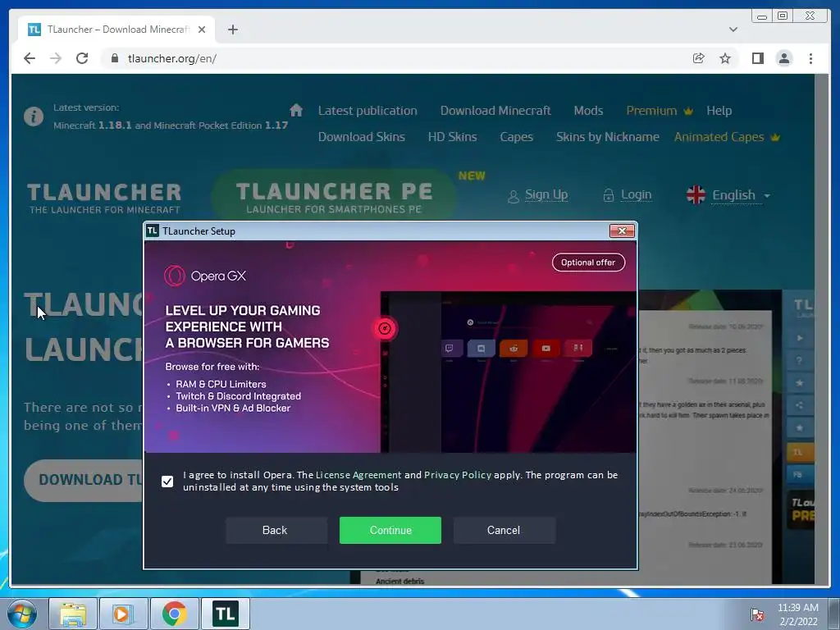The image size is (840, 630).
Task: Close the TLauncher browser tab
Action: pyautogui.click(x=202, y=30)
